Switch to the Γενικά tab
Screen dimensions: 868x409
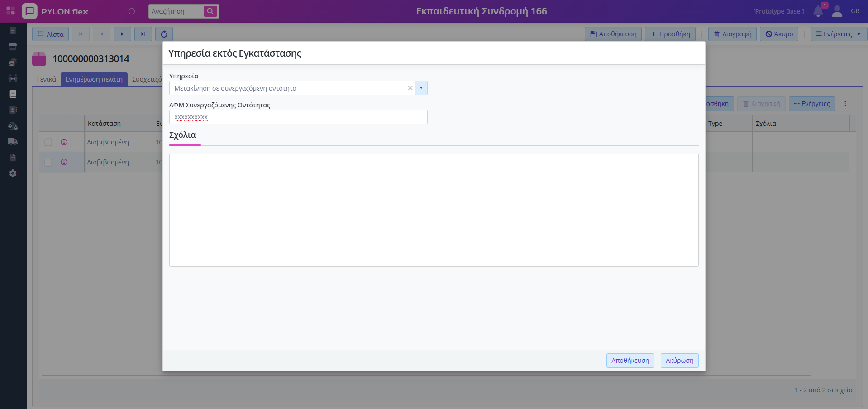[x=47, y=79]
